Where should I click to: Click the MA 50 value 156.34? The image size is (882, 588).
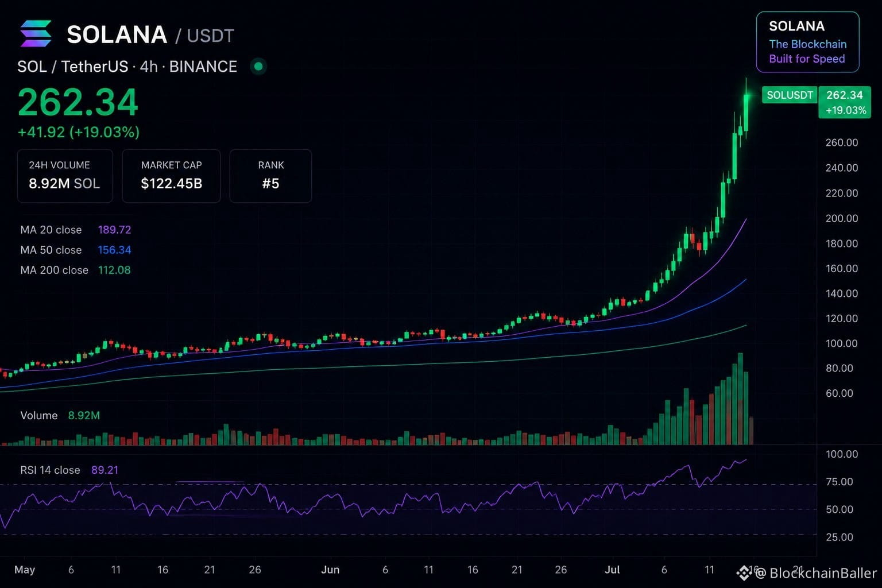[x=114, y=250]
